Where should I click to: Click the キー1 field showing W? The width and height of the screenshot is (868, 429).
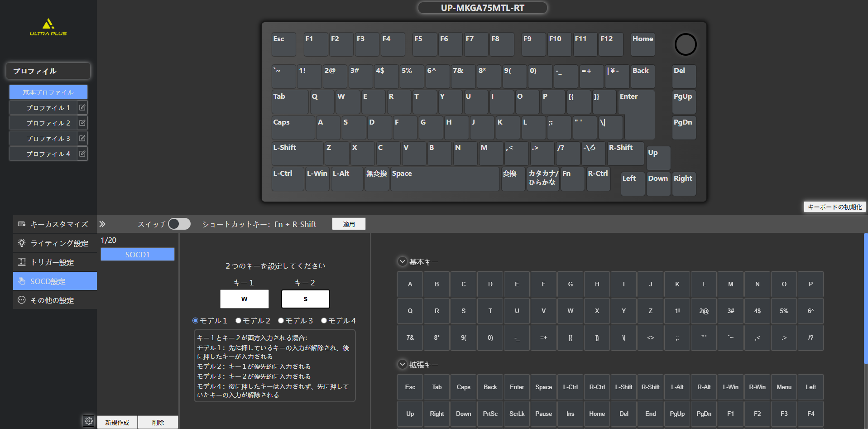(x=245, y=299)
